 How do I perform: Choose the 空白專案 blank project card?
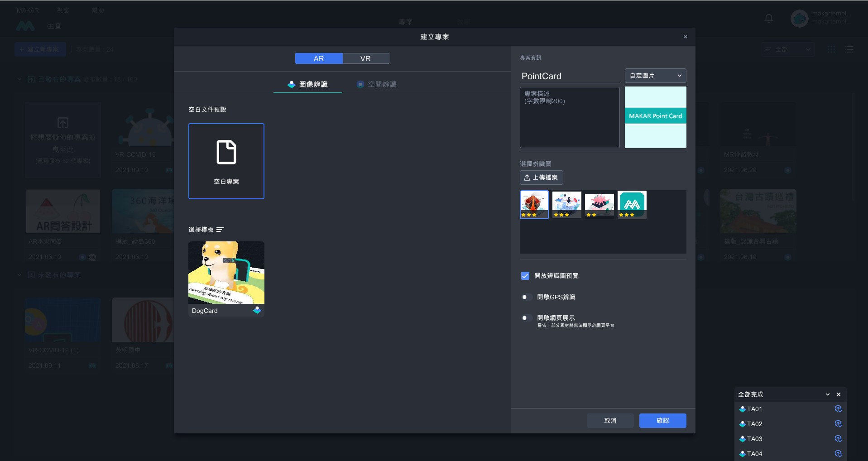[226, 161]
